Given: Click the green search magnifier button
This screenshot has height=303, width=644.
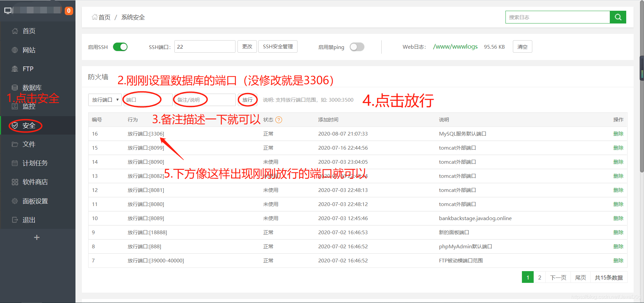Looking at the screenshot, I should click(x=618, y=17).
